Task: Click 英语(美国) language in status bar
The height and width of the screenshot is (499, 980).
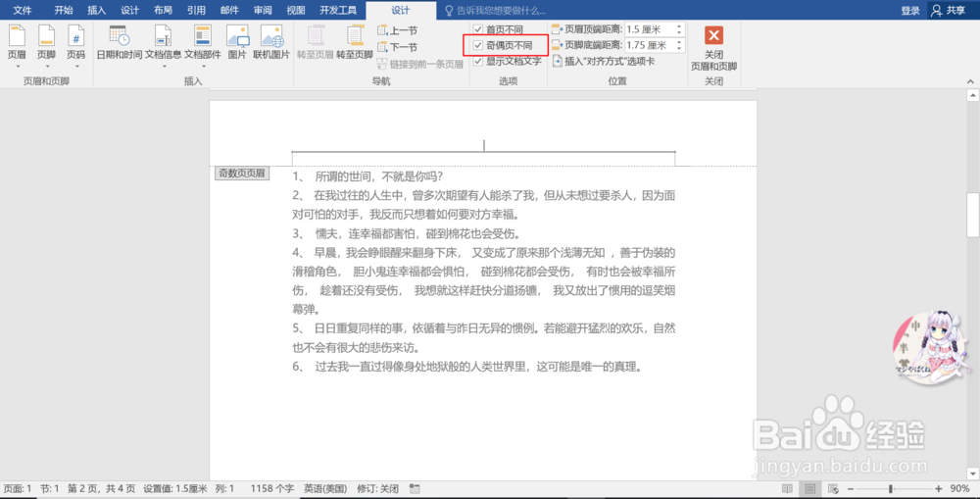Action: pos(325,489)
